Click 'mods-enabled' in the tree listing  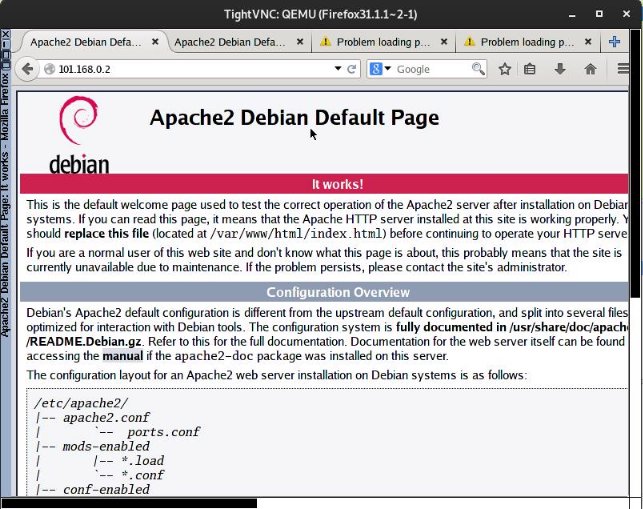[x=106, y=446]
